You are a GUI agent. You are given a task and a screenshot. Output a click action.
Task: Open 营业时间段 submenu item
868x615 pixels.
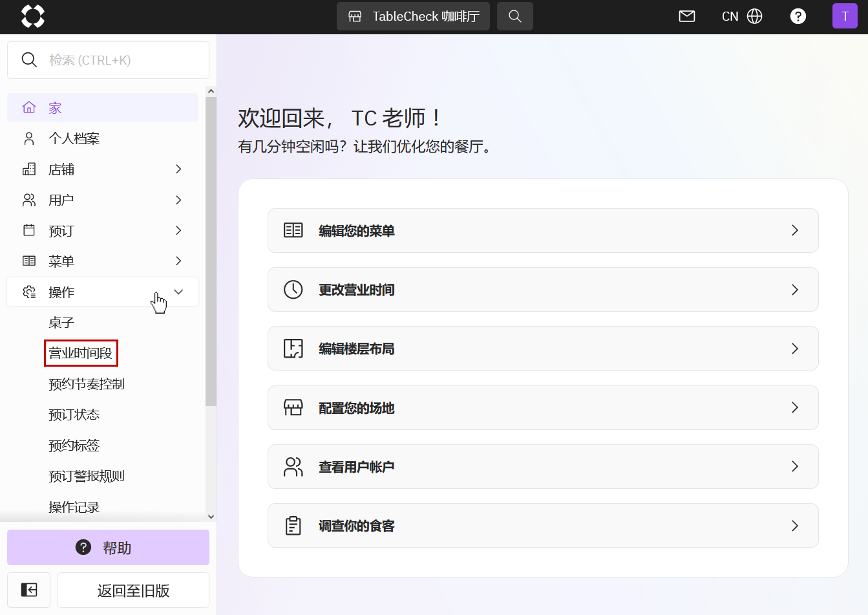click(81, 353)
